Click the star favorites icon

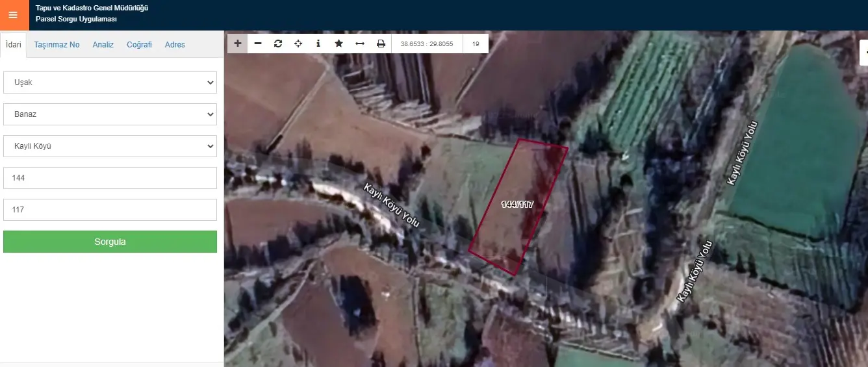click(338, 44)
